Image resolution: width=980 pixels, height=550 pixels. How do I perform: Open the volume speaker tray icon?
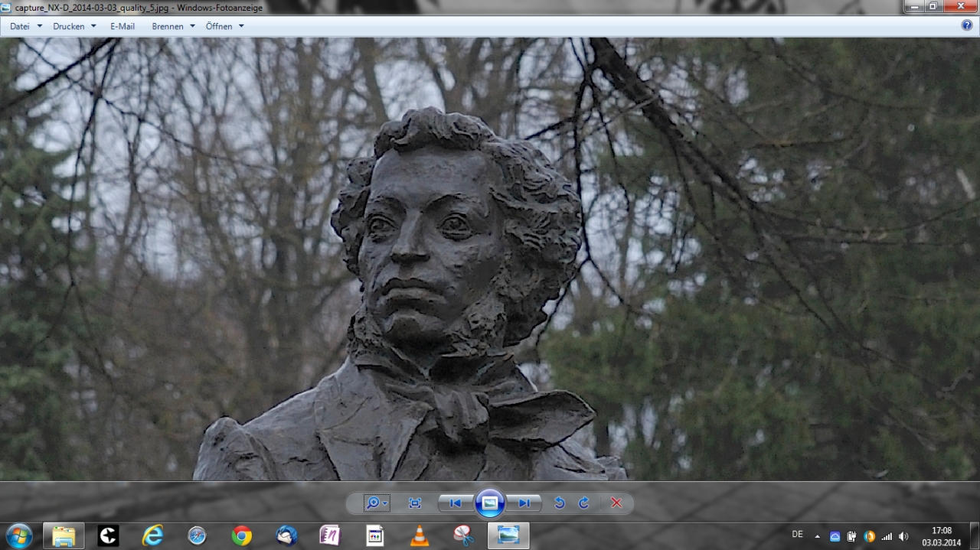[x=903, y=536]
